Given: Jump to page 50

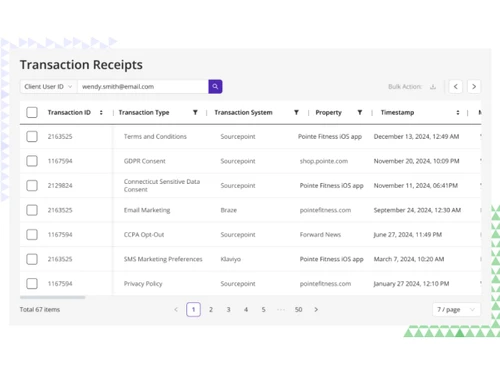Looking at the screenshot, I should click(x=299, y=310).
